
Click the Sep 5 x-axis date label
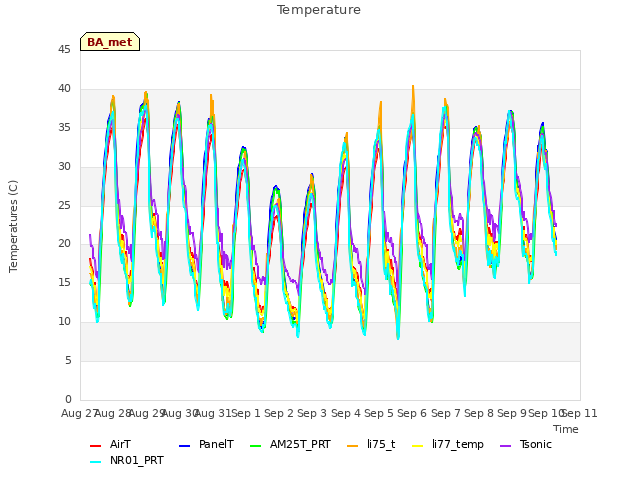pos(379,413)
